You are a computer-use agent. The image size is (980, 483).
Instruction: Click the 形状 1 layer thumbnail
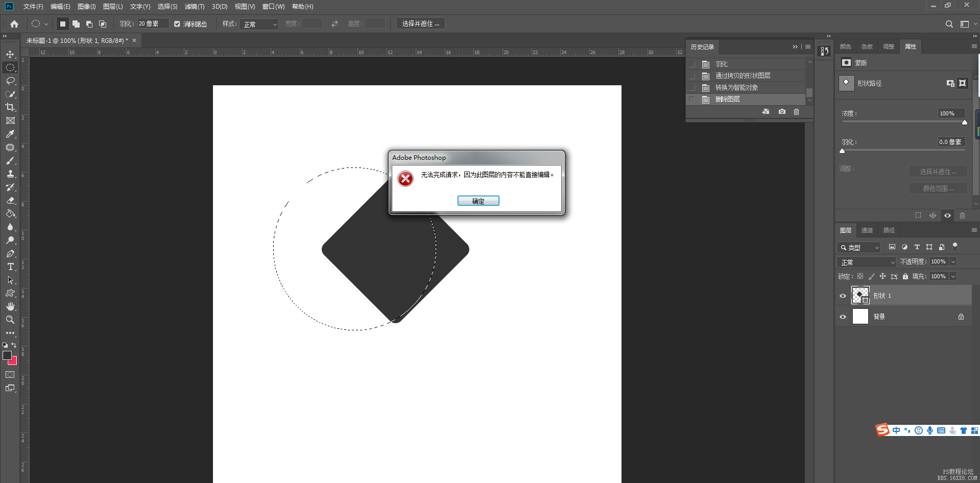(861, 296)
